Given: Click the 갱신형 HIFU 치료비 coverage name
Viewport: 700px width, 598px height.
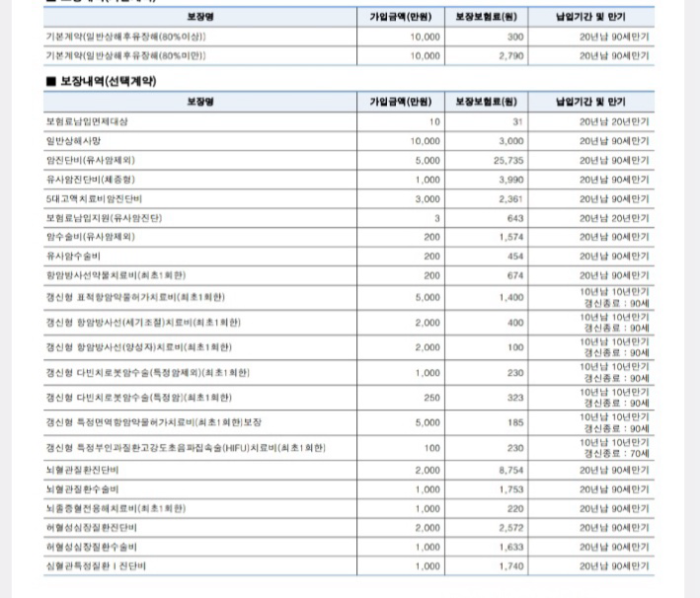Looking at the screenshot, I should pyautogui.click(x=186, y=447).
